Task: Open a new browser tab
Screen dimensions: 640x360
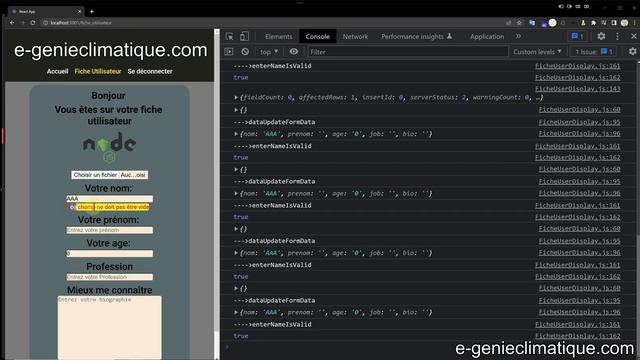Action: pyautogui.click(x=91, y=11)
